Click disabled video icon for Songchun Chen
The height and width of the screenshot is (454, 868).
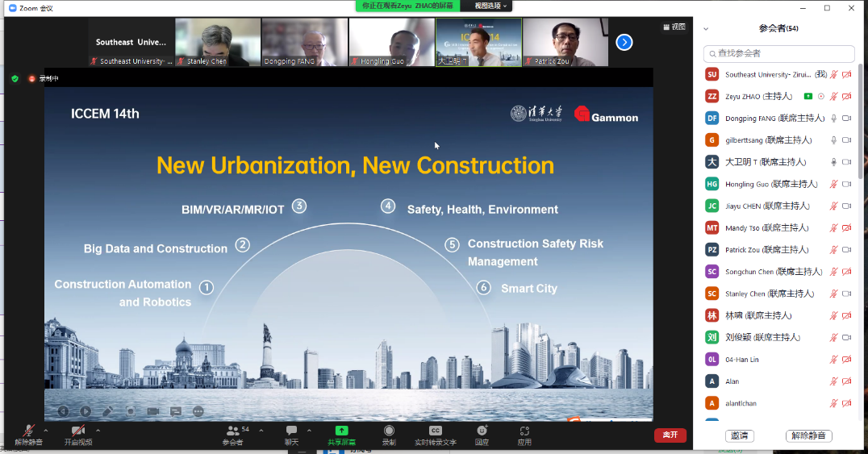point(846,271)
